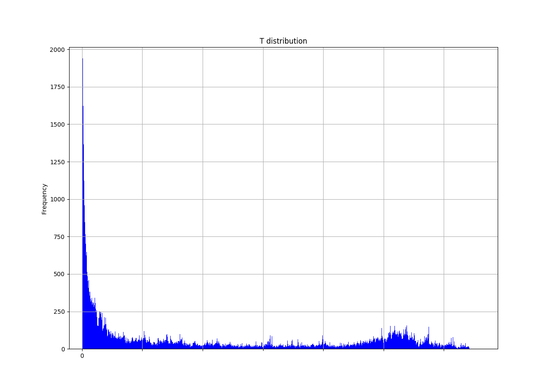Click the 1500 y-axis tick label
Viewport: 553px width, 392px height.
(x=57, y=124)
